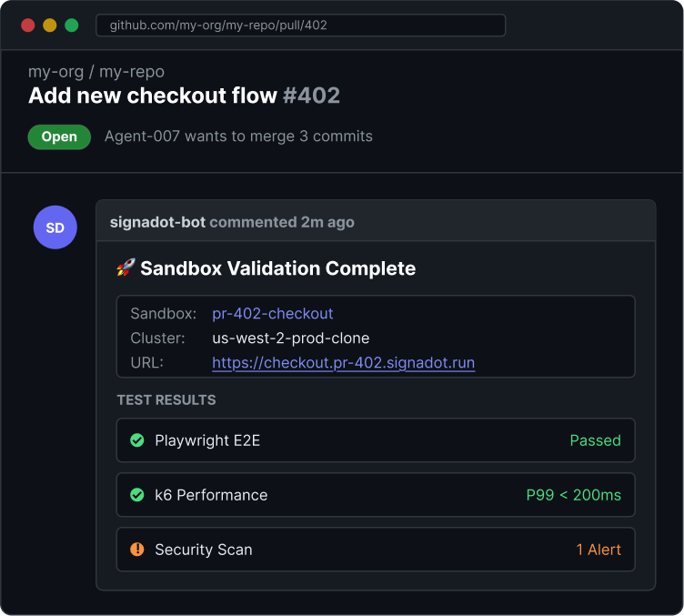This screenshot has width=684, height=616.
Task: Open the Playwright E2E result row
Action: pos(376,440)
